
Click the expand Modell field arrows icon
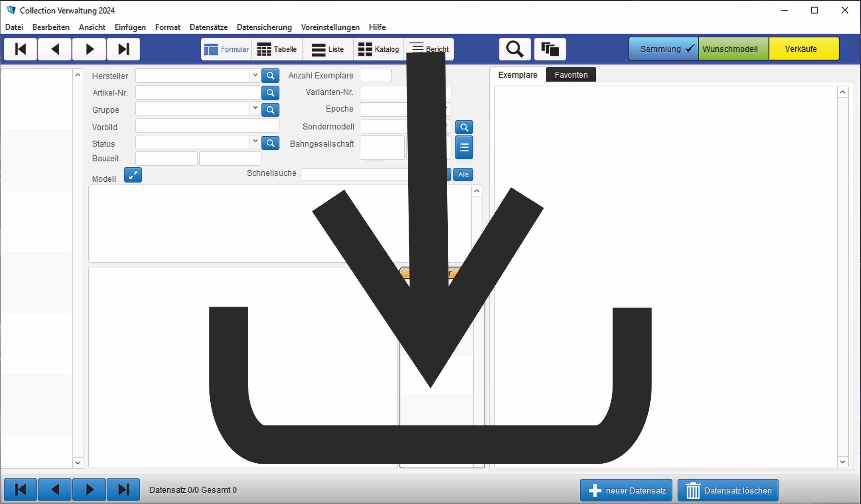[133, 175]
